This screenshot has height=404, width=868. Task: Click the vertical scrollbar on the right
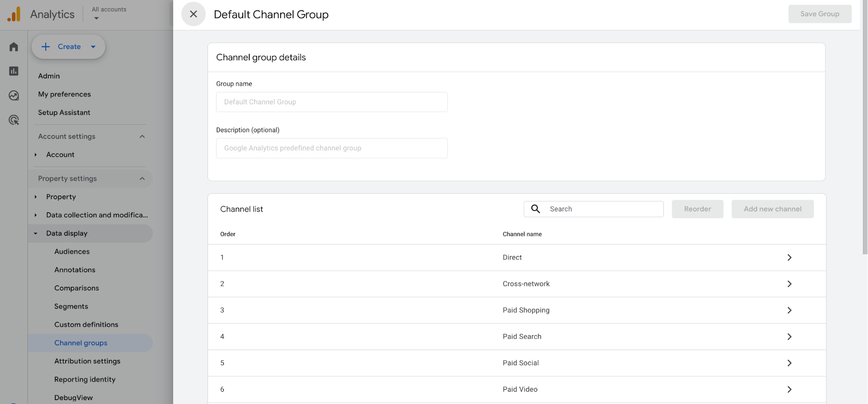[865, 130]
